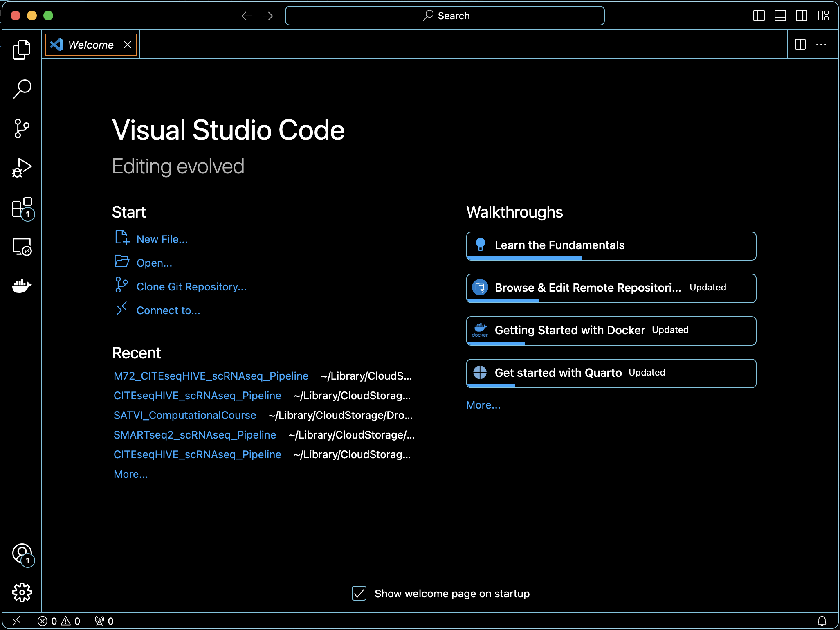840x630 pixels.
Task: Click the lightbulb icon on Fundamentals
Action: [x=481, y=245]
